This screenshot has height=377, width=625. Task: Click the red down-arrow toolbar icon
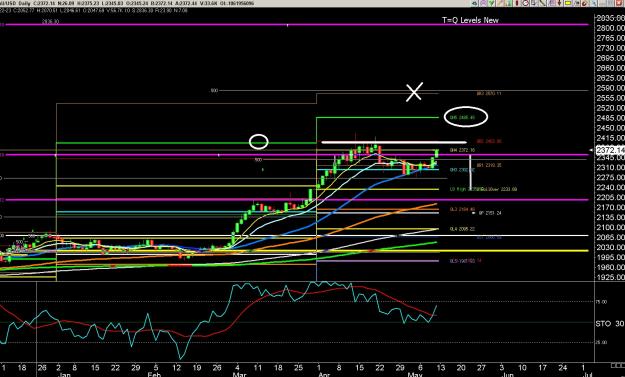tap(559, 3)
